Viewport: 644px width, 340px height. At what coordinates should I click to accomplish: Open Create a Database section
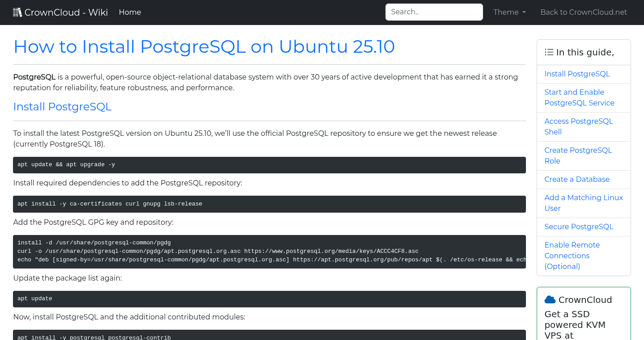[x=577, y=179]
